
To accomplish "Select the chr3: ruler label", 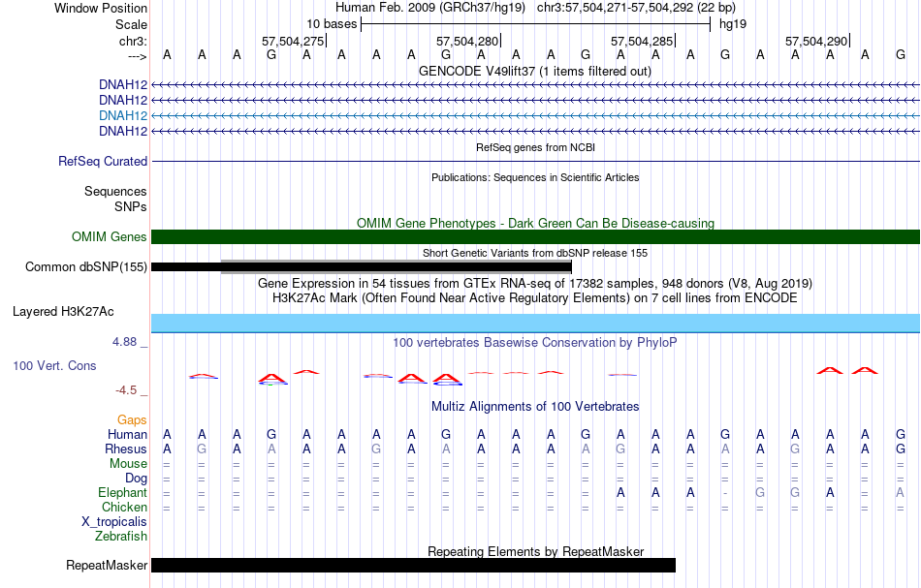I will [x=133, y=41].
